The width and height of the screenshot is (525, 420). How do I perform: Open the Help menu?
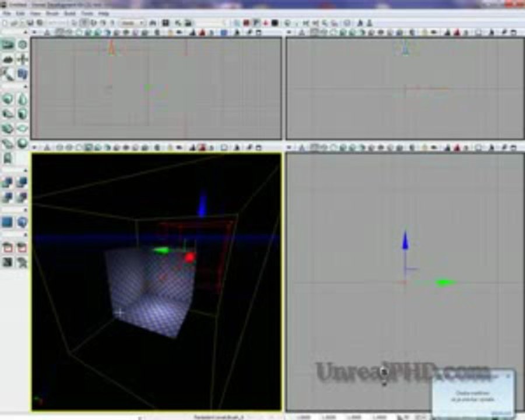103,14
